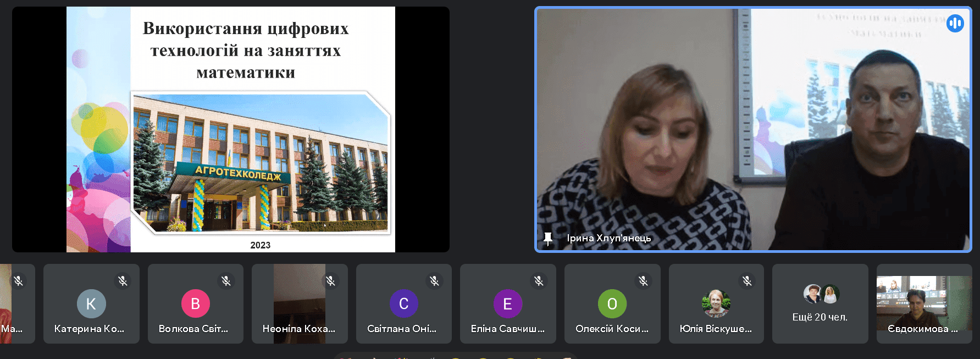Viewport: 980px width, 359px height.
Task: Click the name label 'Євдокимова ...'
Action: click(923, 329)
